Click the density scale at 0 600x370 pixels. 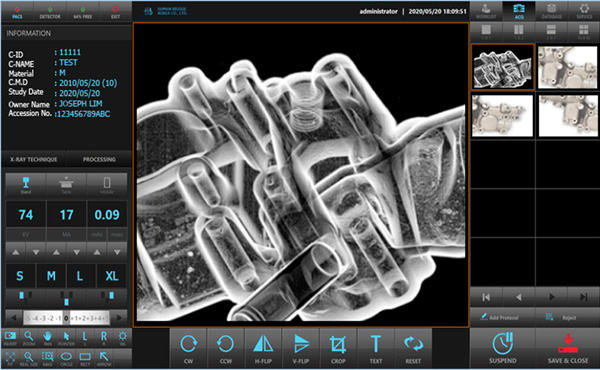[66, 318]
